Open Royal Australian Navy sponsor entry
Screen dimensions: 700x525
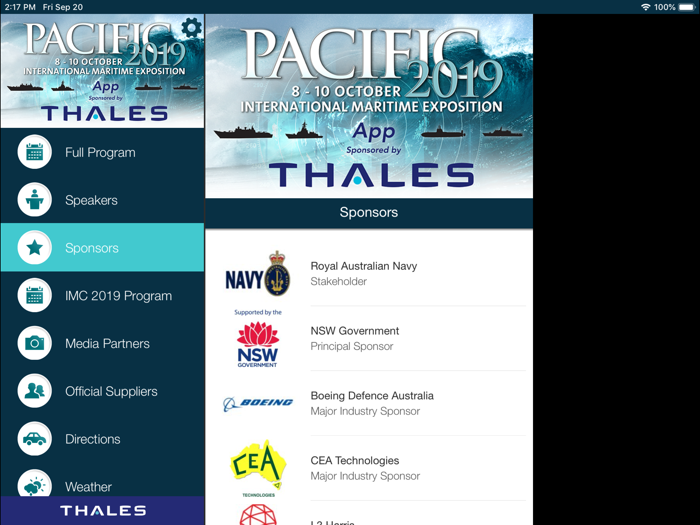[x=369, y=274]
